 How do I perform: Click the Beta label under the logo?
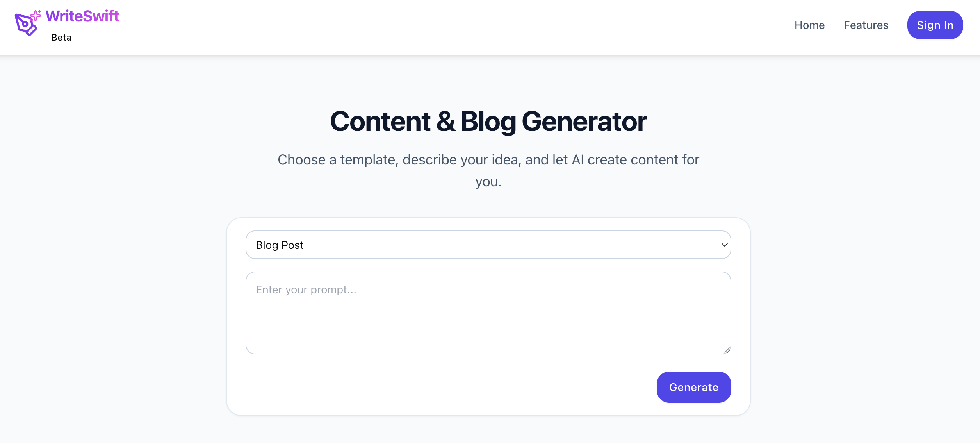click(61, 38)
